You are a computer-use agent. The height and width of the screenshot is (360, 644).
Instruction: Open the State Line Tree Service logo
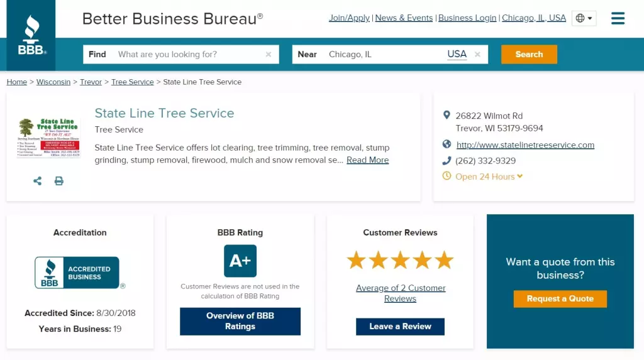coord(48,137)
